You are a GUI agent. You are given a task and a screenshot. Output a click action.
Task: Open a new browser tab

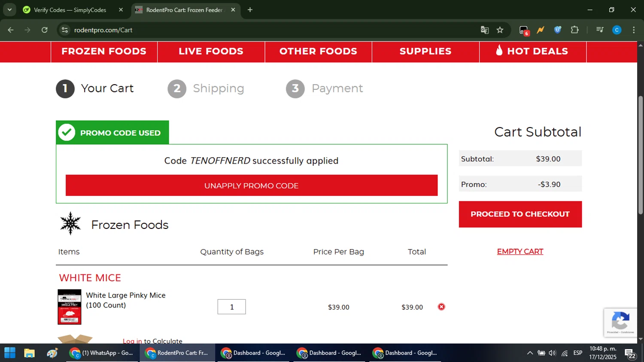point(250,10)
